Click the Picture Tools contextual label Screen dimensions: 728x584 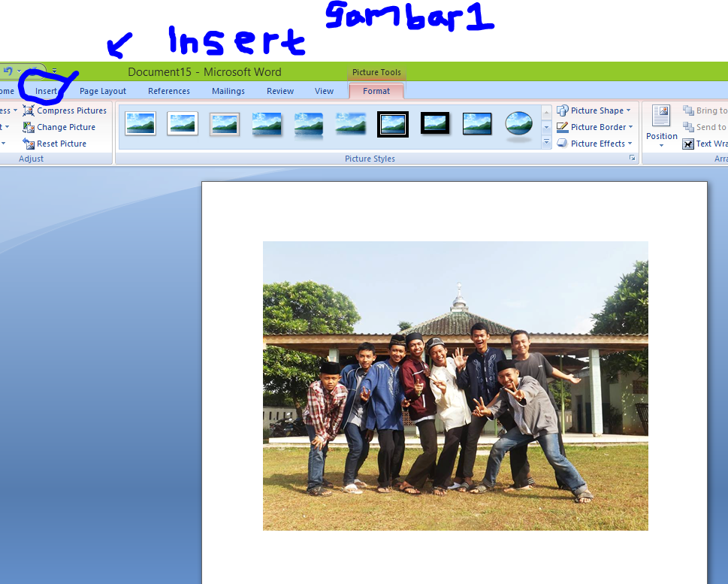coord(376,72)
